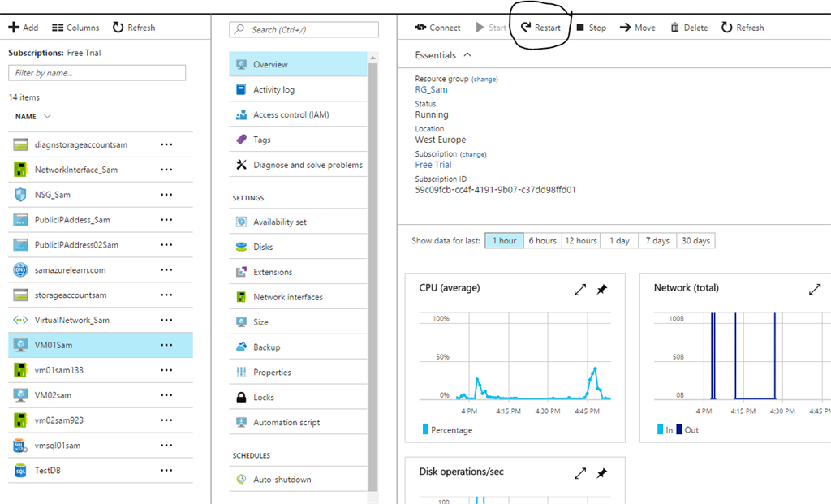Pin the Disk operations/sec chart
Screen dimensions: 831x504
[x=602, y=473]
